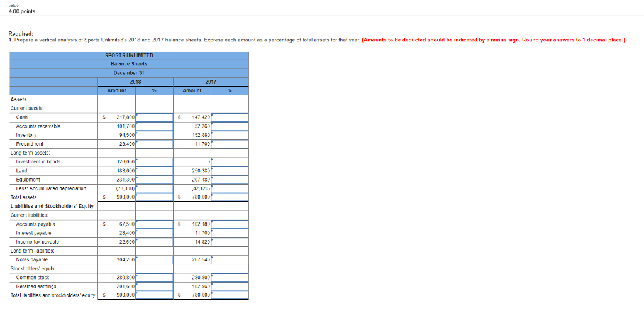The width and height of the screenshot is (644, 316).
Task: Click the 2018 Notes payable percentage field
Action: 155,260
